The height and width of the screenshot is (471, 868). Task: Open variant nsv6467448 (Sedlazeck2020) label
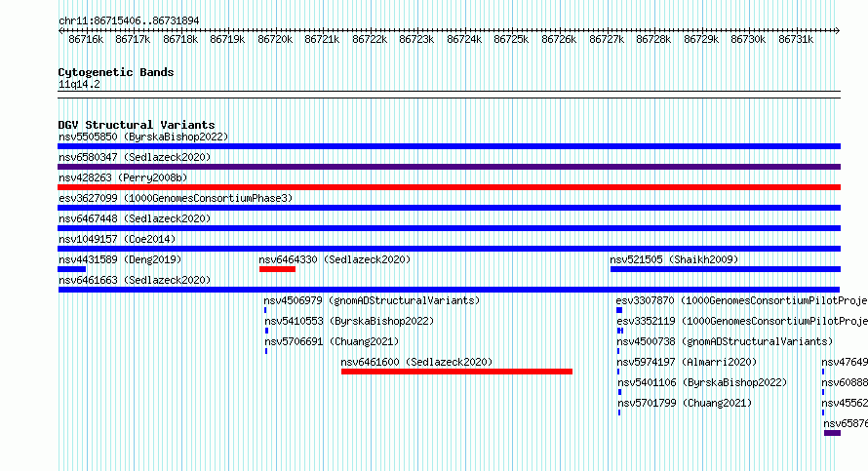135,218
